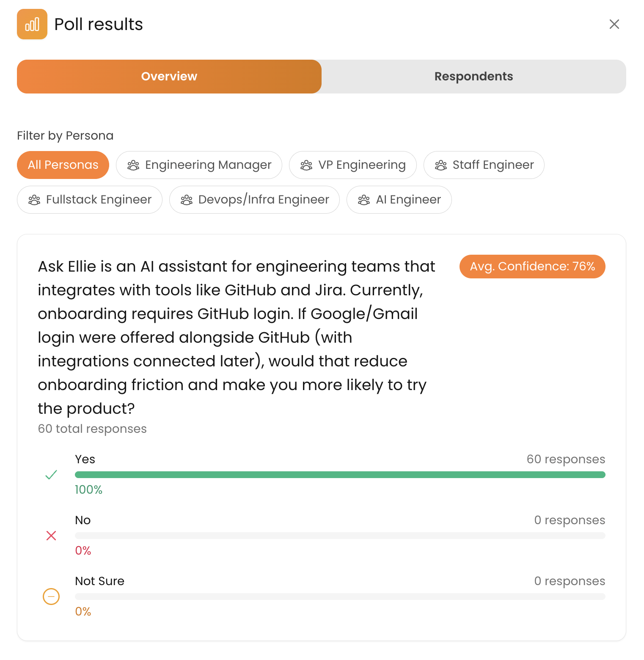This screenshot has width=644, height=660.
Task: Click the 60 total responses label
Action: click(92, 429)
